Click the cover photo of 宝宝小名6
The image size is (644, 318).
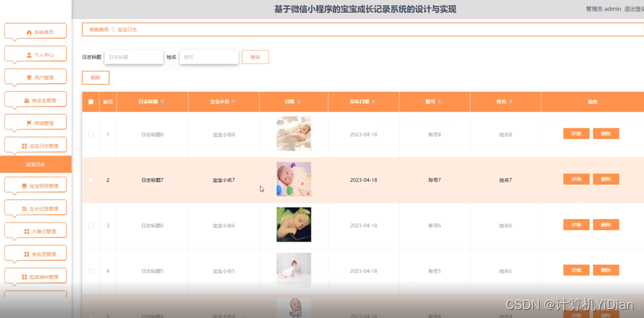[294, 225]
